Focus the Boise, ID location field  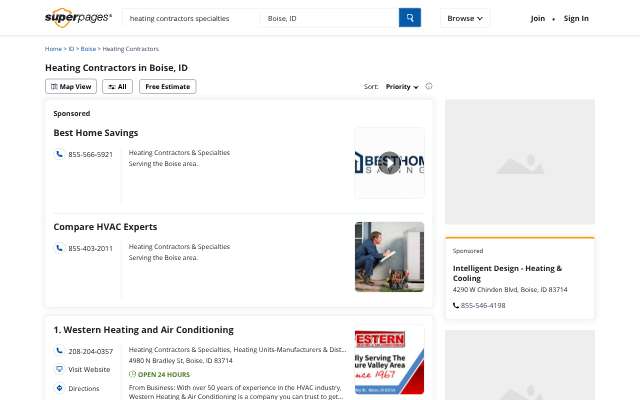[x=329, y=18]
